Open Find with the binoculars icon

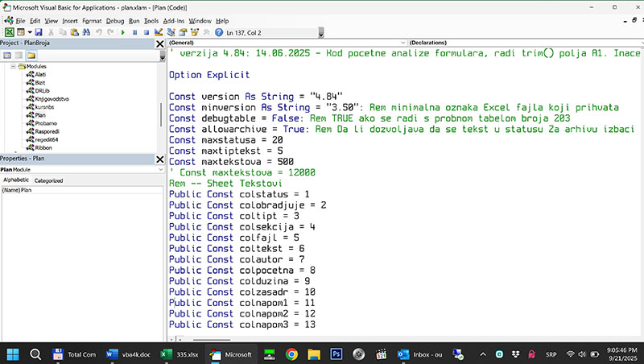[85, 32]
